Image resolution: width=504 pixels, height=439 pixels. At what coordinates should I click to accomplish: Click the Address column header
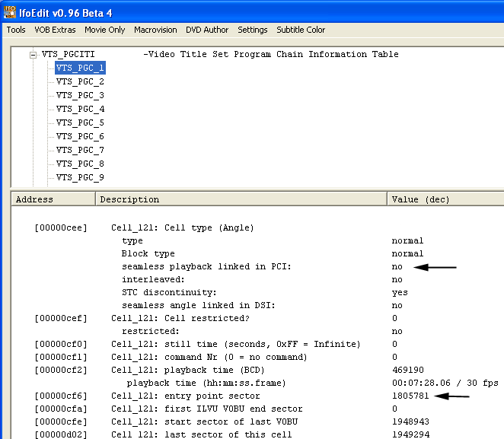(x=53, y=199)
